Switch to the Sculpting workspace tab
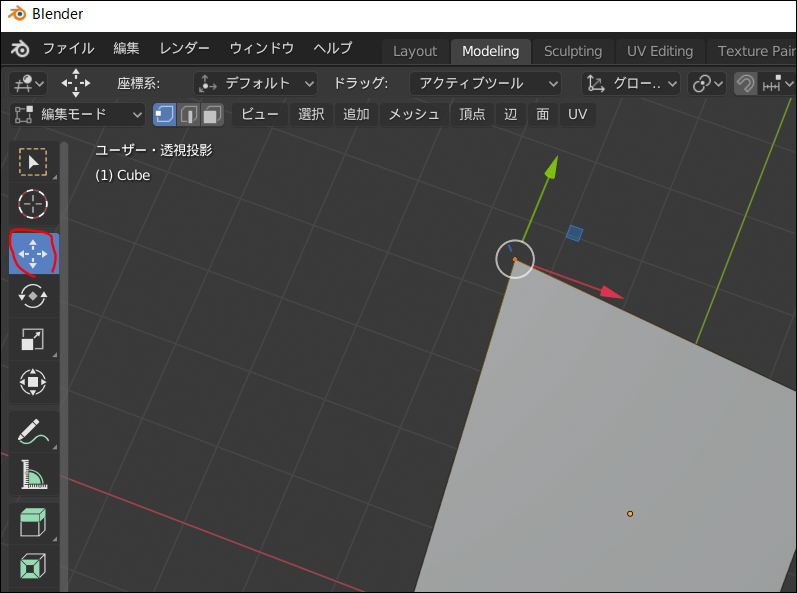This screenshot has width=797, height=593. pyautogui.click(x=573, y=51)
